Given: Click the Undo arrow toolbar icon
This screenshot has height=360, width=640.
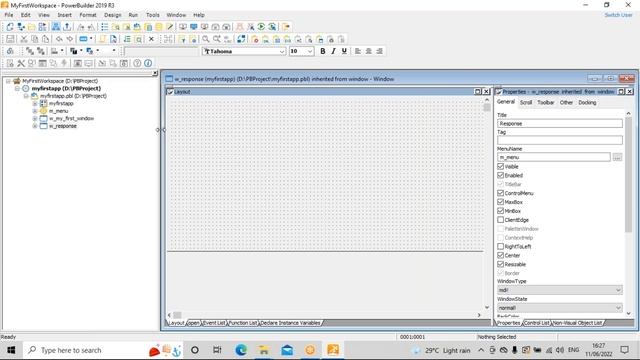Looking at the screenshot, I should coord(59,39).
